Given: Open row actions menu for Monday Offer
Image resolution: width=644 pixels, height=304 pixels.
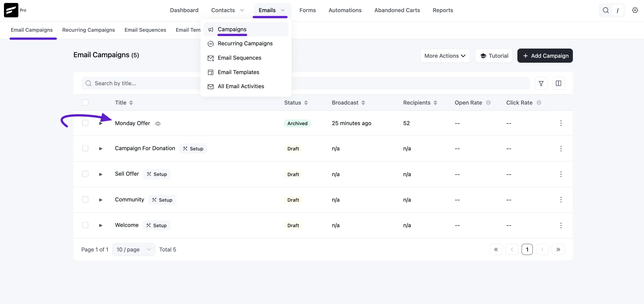Looking at the screenshot, I should point(561,123).
